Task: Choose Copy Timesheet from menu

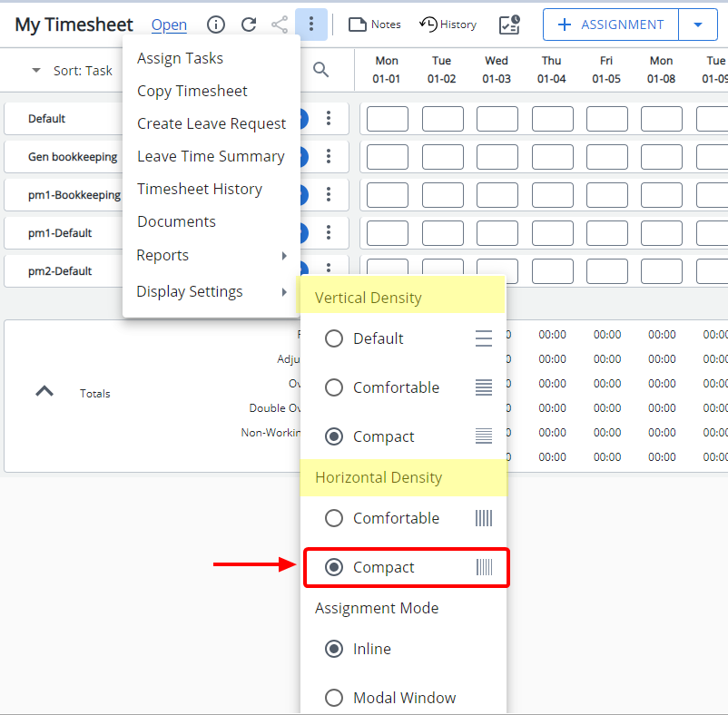Action: click(192, 91)
